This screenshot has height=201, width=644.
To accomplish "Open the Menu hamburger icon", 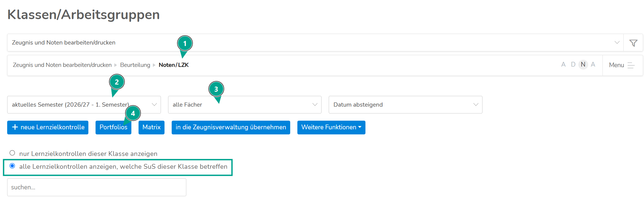I will click(x=631, y=65).
